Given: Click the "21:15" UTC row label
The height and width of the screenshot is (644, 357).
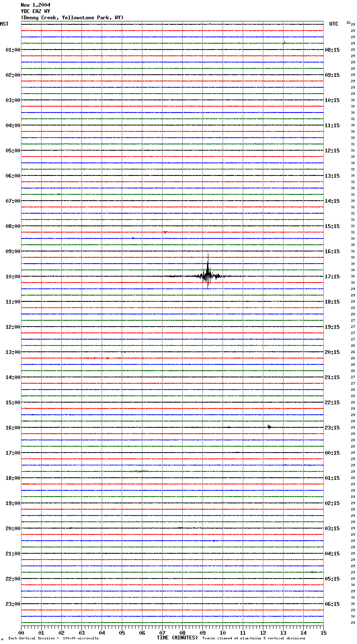Looking at the screenshot, I should click(332, 377).
